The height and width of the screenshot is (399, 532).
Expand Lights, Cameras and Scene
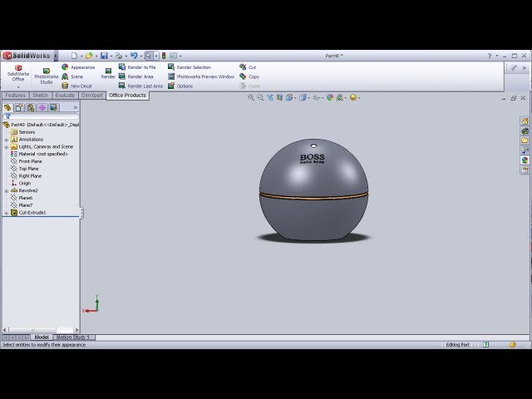pyautogui.click(x=6, y=147)
